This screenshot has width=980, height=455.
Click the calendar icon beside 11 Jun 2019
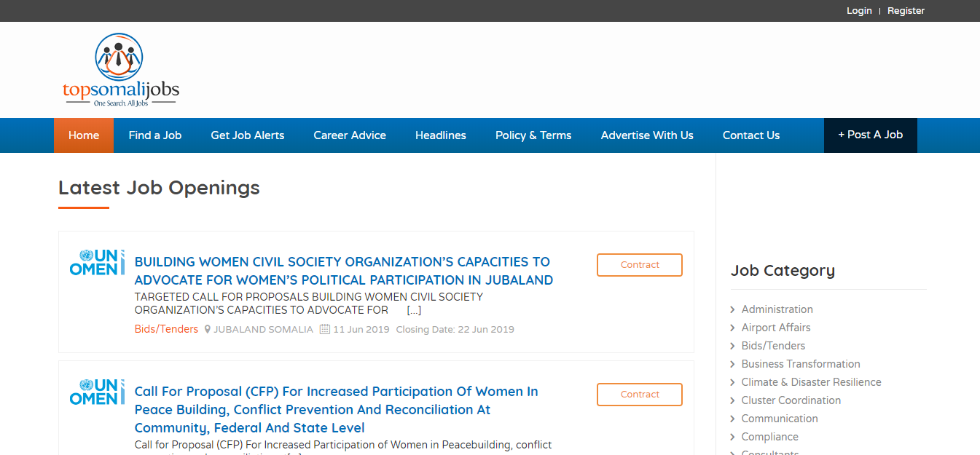point(325,330)
